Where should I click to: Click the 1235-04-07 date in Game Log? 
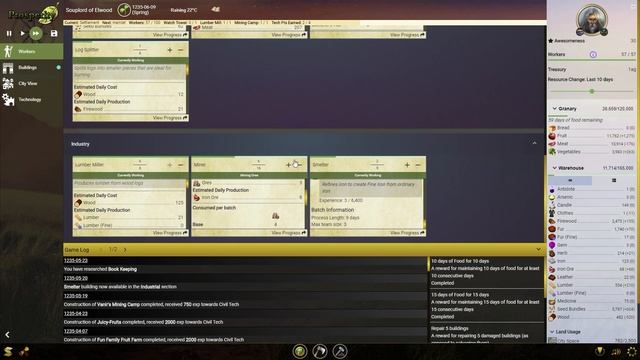coord(76,331)
